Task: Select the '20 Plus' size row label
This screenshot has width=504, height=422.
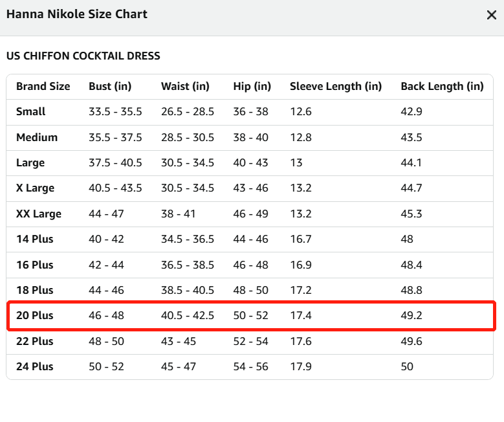Action: 35,315
